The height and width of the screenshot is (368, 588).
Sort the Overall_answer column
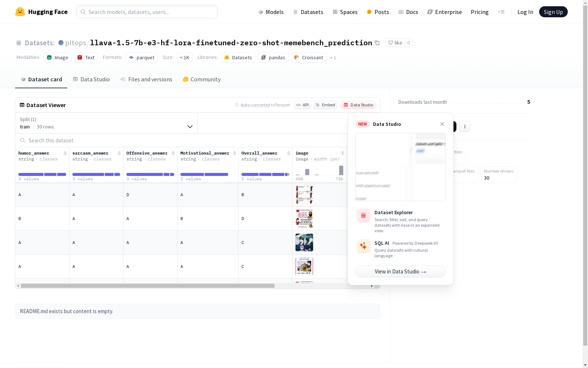(x=288, y=153)
